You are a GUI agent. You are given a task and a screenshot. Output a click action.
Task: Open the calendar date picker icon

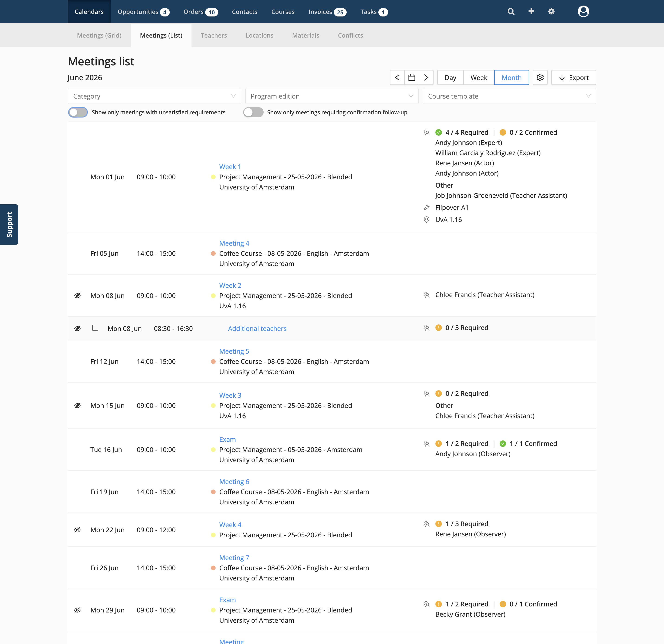pyautogui.click(x=412, y=78)
